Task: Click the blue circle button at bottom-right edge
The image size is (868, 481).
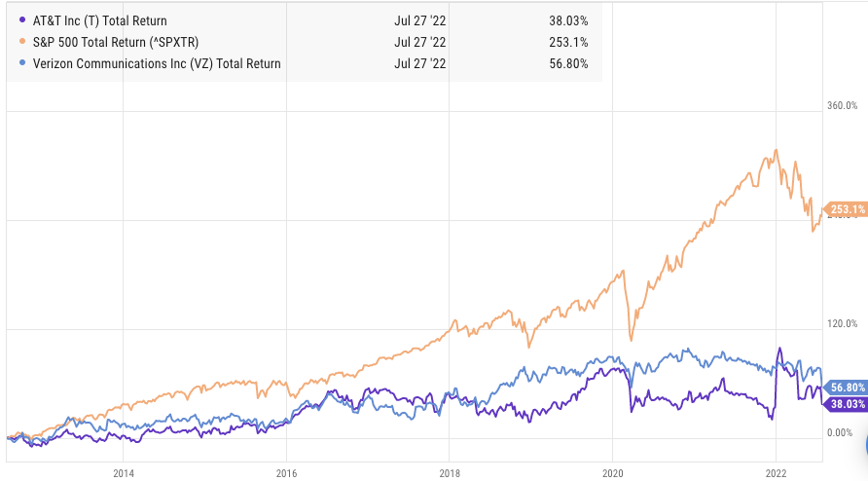Action: [863, 444]
